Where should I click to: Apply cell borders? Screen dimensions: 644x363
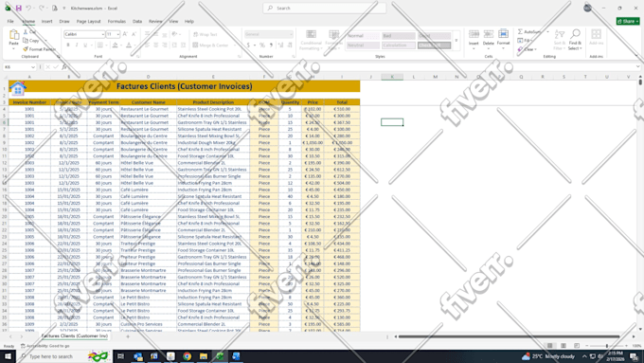[x=99, y=45]
